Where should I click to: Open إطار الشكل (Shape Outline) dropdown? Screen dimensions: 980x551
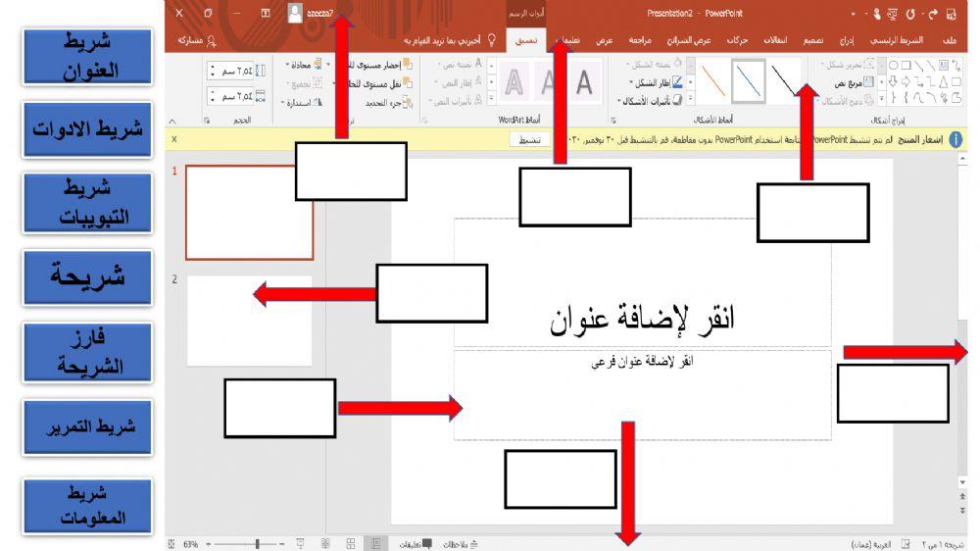656,82
